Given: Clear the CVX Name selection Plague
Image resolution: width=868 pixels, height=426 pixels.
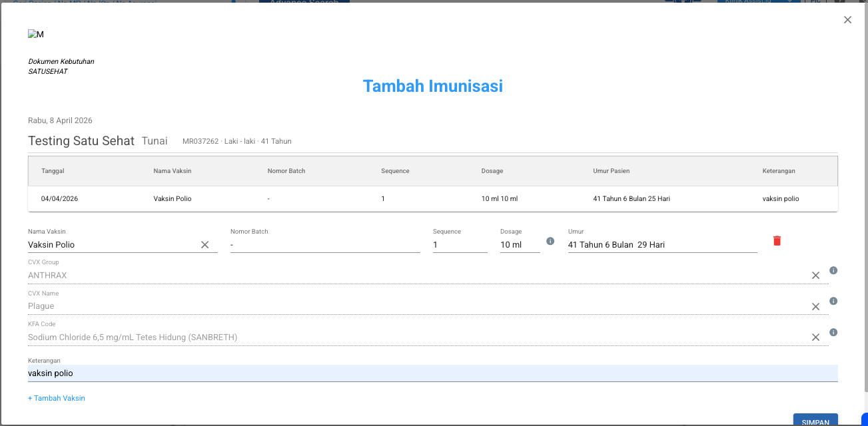Looking at the screenshot, I should [815, 306].
